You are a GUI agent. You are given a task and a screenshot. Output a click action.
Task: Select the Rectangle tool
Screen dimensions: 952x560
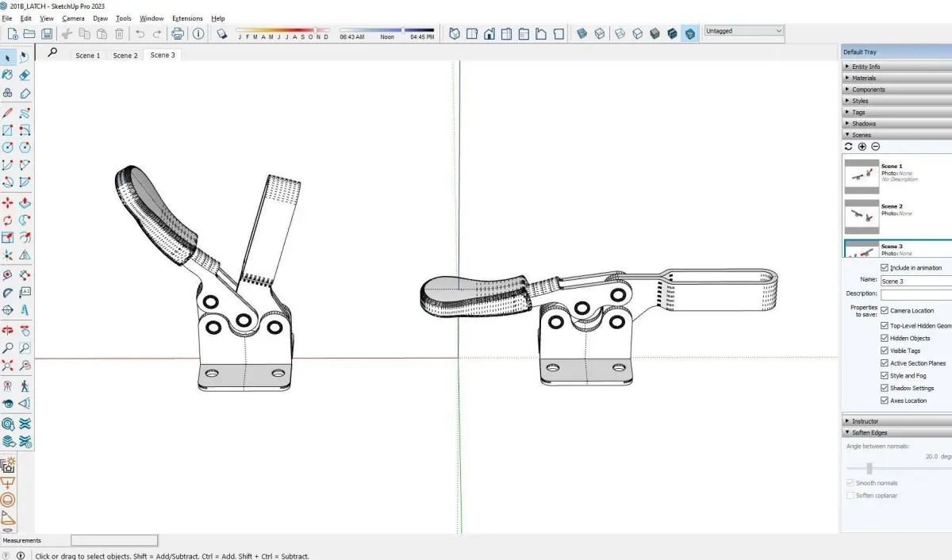click(x=8, y=130)
